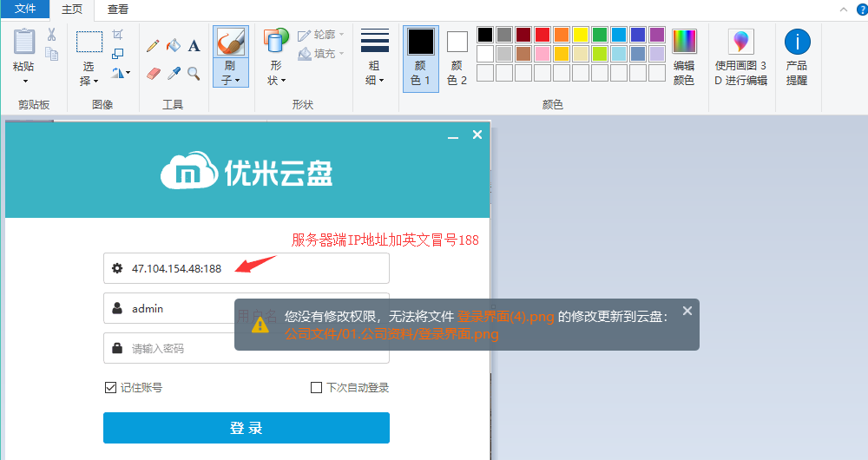Screen dimensions: 868x460
Task: Open the 文件 file menu
Action: (x=25, y=9)
